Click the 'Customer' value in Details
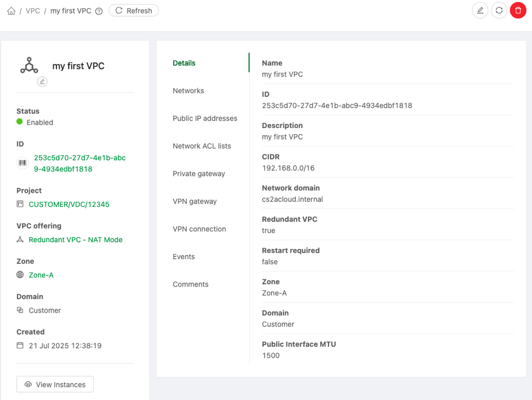This screenshot has height=400, width=532. [x=278, y=324]
